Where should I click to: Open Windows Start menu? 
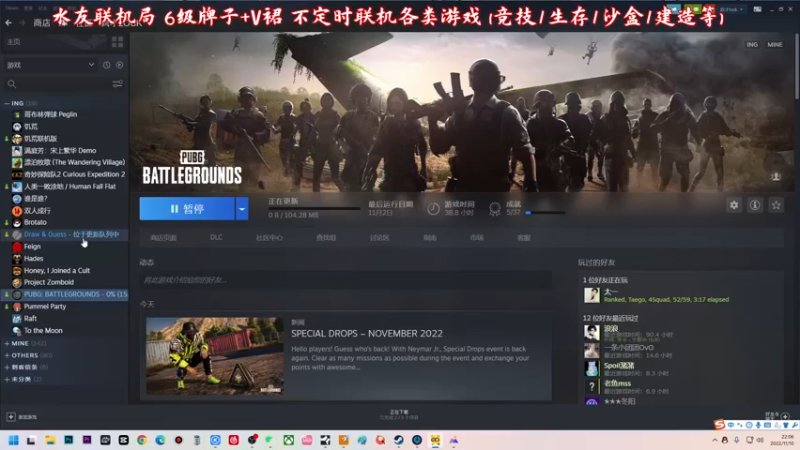pyautogui.click(x=14, y=440)
